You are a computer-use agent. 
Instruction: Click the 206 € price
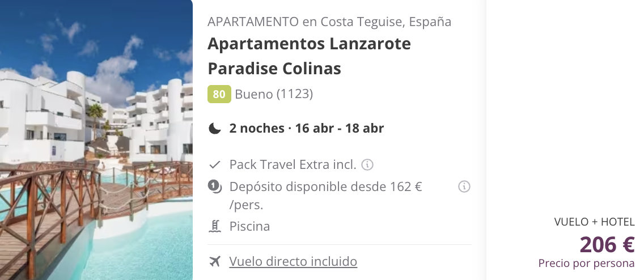pyautogui.click(x=607, y=245)
